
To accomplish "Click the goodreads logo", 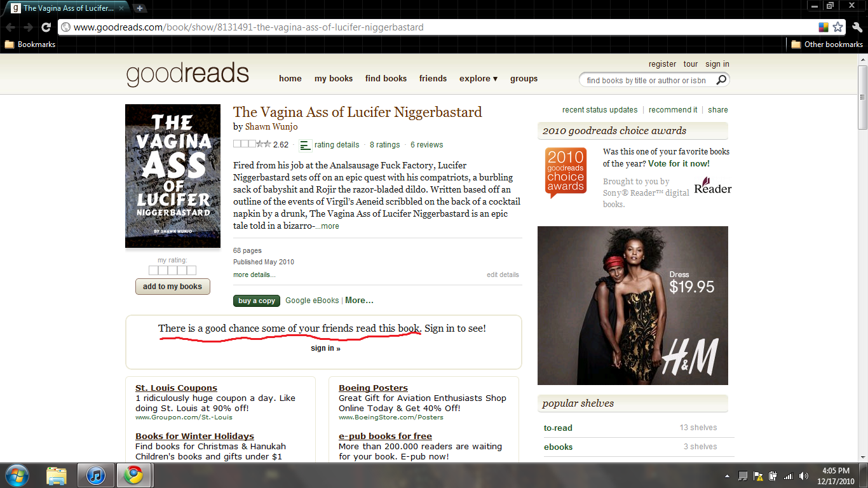I will pos(187,74).
